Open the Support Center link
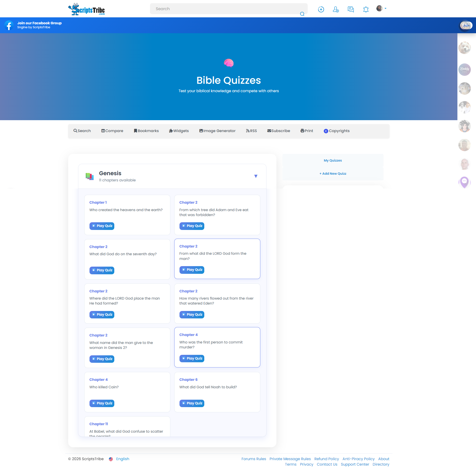This screenshot has height=476, width=476. point(355,464)
